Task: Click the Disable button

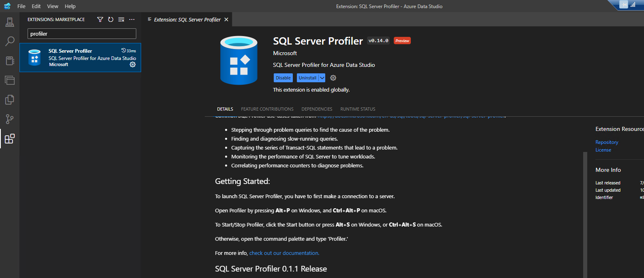Action: pyautogui.click(x=283, y=78)
